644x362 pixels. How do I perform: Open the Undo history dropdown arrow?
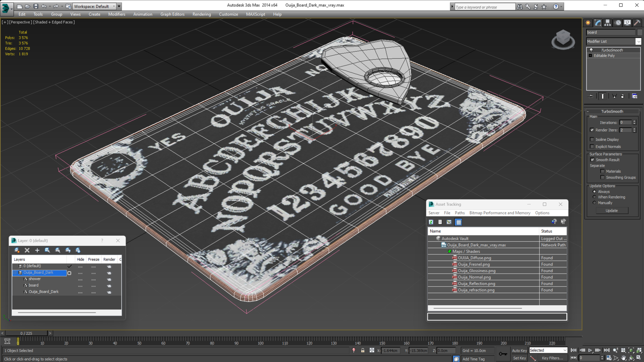(x=50, y=6)
